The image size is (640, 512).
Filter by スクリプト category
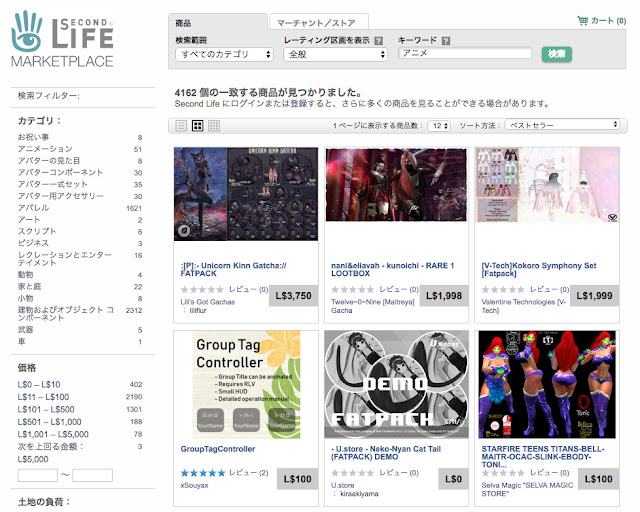point(37,232)
